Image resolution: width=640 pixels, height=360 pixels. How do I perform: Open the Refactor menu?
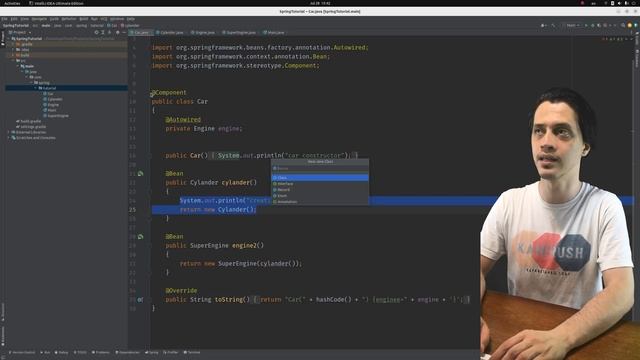[69, 19]
